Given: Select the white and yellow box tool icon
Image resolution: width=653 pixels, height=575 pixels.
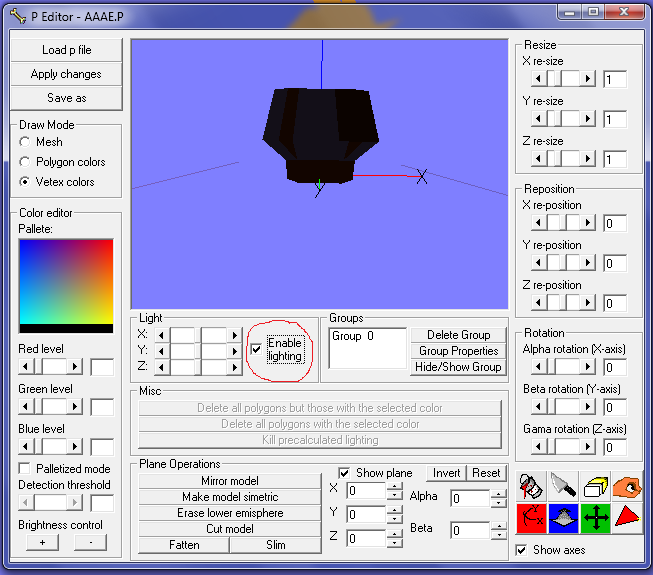Looking at the screenshot, I should tap(596, 486).
